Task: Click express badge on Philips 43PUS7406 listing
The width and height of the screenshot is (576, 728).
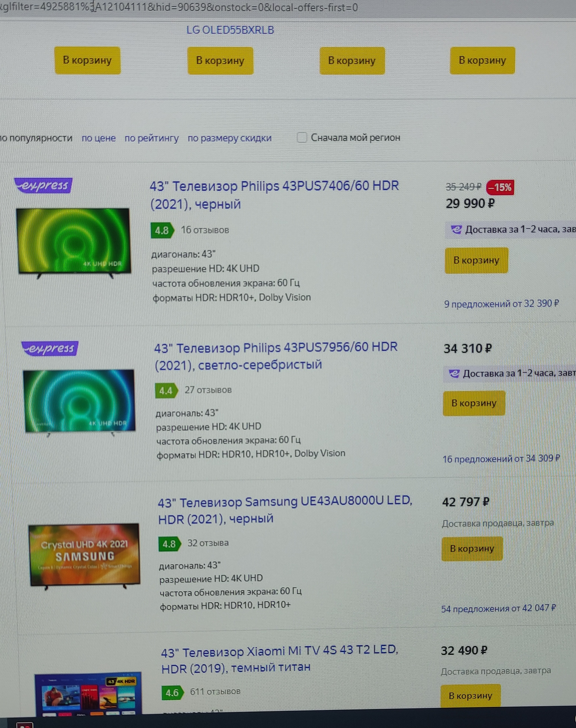Action: (x=43, y=185)
